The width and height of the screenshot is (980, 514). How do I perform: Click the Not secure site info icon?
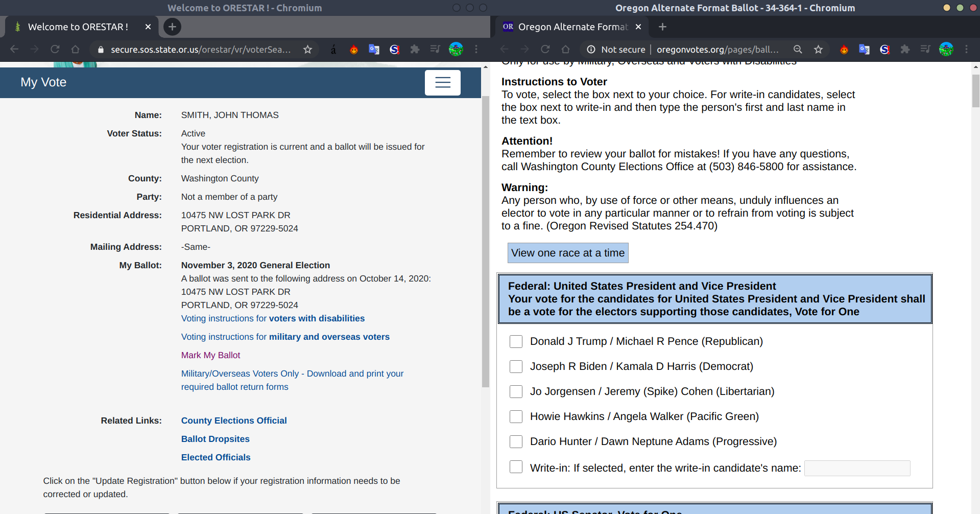(591, 49)
